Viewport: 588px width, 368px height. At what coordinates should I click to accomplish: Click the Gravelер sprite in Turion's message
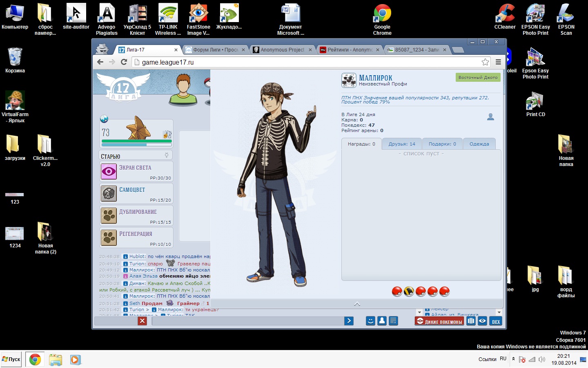(170, 263)
